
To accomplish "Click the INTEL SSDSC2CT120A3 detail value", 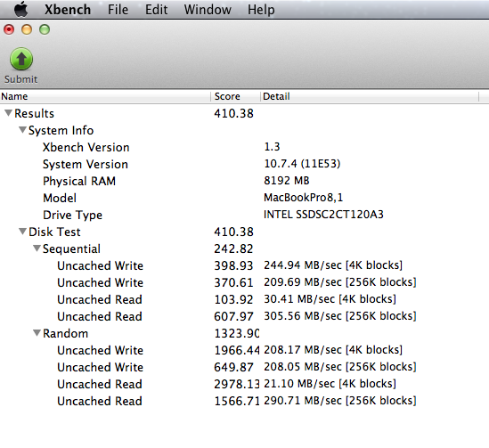I will coord(323,215).
